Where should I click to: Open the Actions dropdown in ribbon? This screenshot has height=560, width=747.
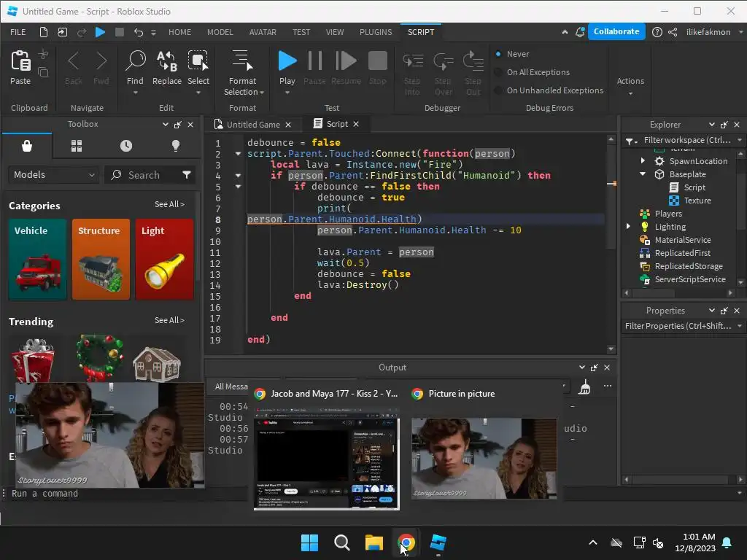click(x=630, y=86)
